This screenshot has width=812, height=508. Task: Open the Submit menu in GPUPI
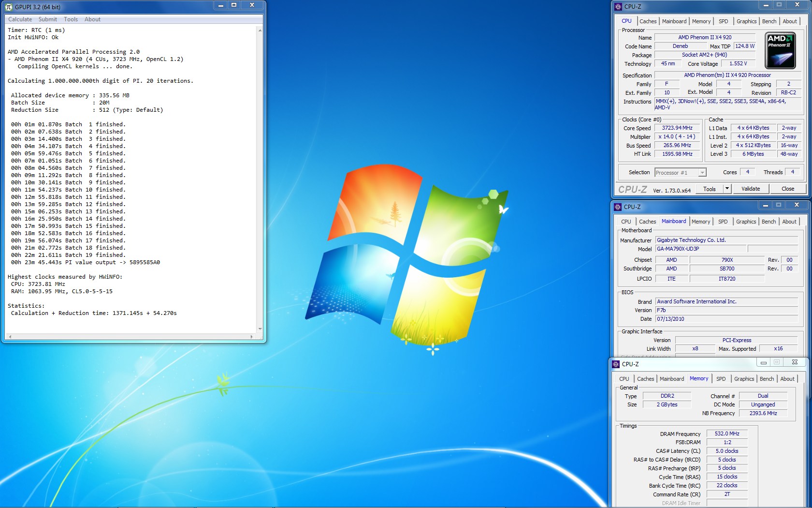(48, 19)
